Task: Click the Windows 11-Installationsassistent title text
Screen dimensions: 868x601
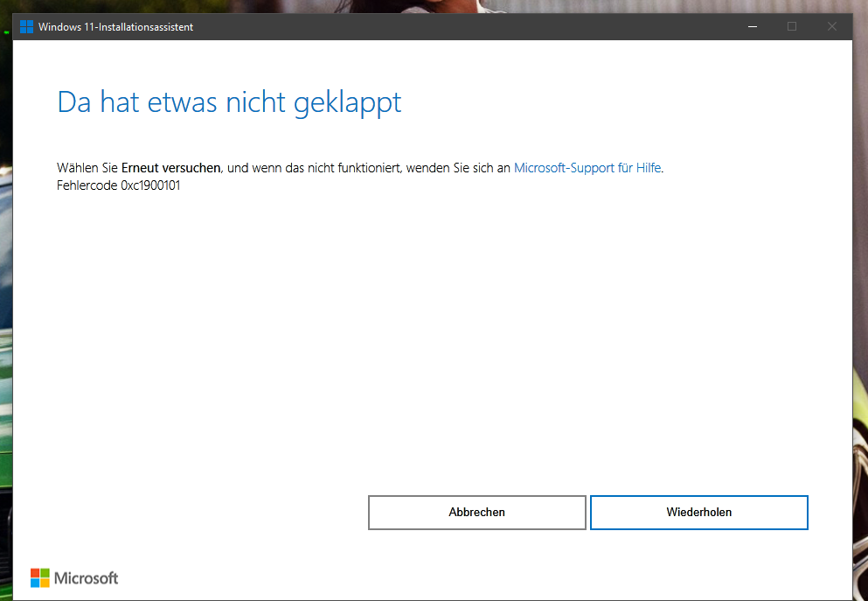Action: (115, 26)
